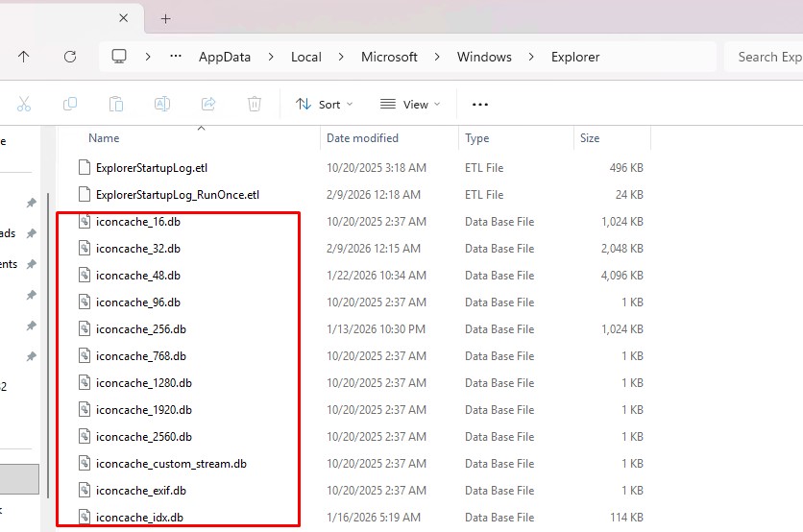Navigate to Windows breadcrumb folder

[x=484, y=57]
